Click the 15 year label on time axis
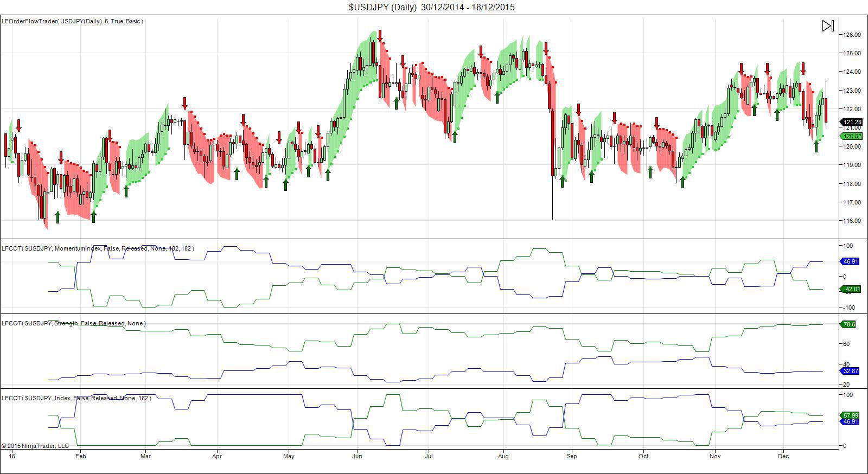The width and height of the screenshot is (868, 474). (11, 456)
